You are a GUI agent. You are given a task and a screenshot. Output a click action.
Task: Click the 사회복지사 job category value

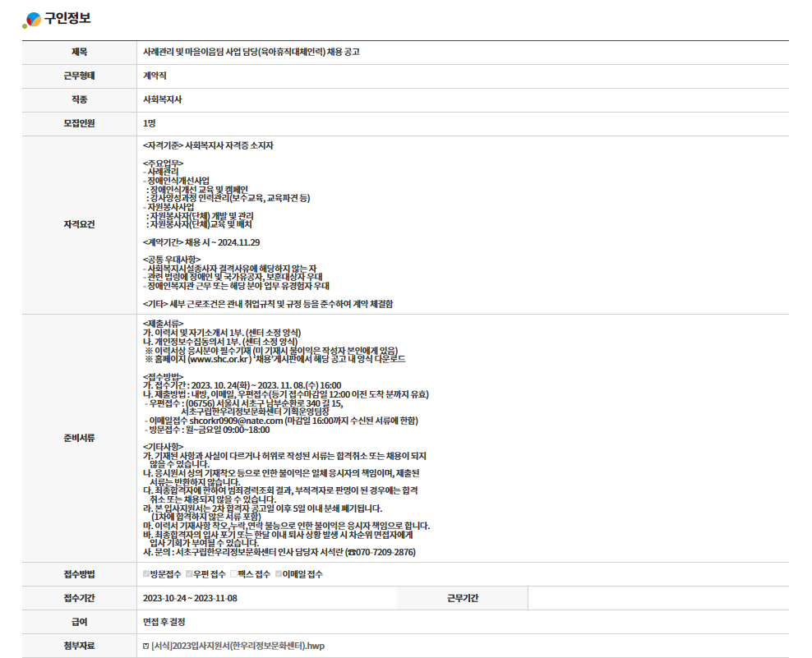pyautogui.click(x=162, y=99)
